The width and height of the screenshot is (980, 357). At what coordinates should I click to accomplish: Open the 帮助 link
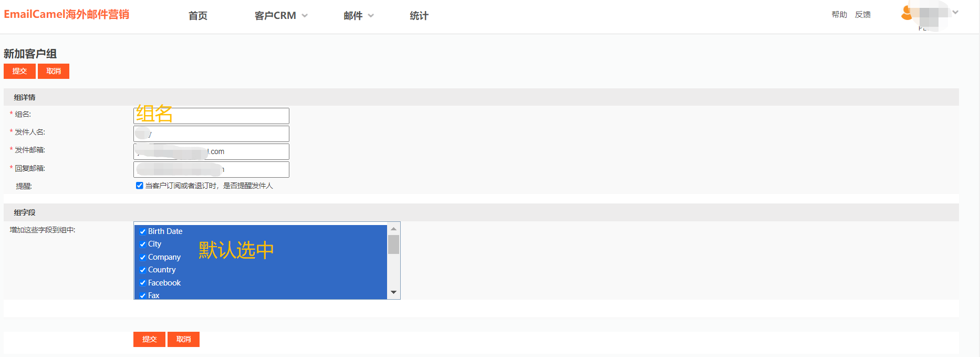(x=839, y=15)
